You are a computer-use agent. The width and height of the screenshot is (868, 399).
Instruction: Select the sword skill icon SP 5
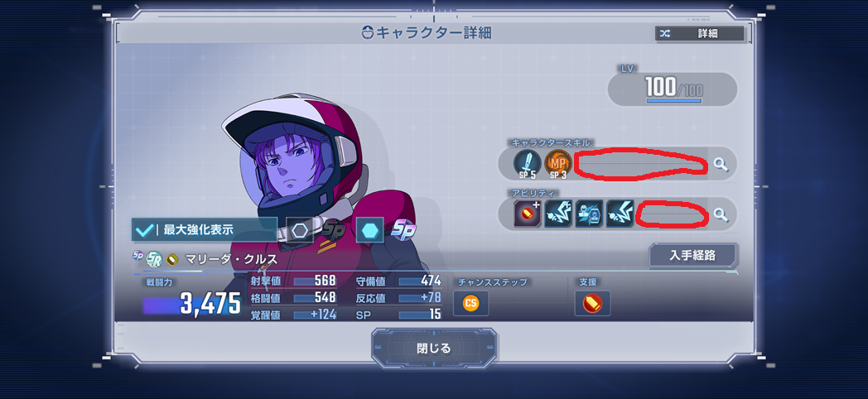click(528, 164)
